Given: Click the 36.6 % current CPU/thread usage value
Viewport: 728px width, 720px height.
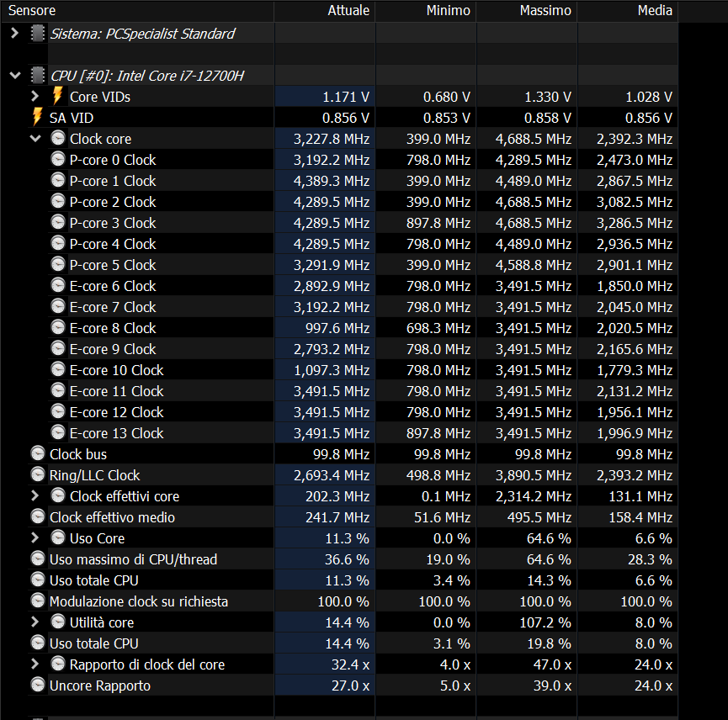Looking at the screenshot, I should click(x=347, y=559).
